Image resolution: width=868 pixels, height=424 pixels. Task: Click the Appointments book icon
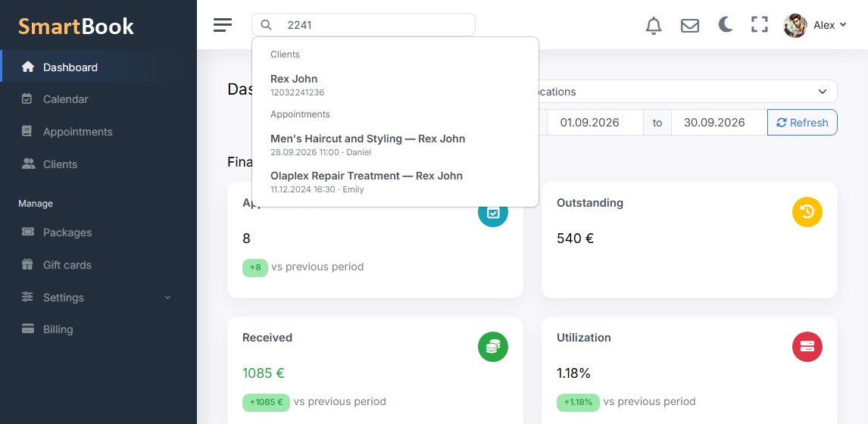27,131
